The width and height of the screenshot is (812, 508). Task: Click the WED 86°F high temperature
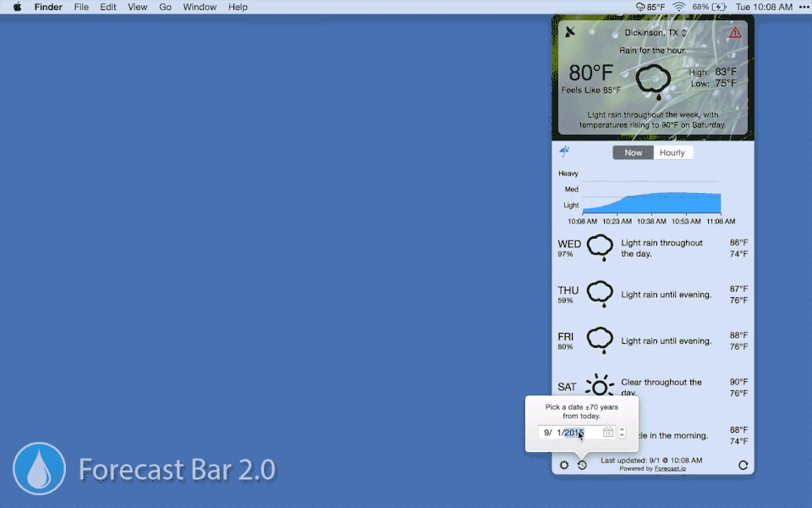[x=738, y=242]
